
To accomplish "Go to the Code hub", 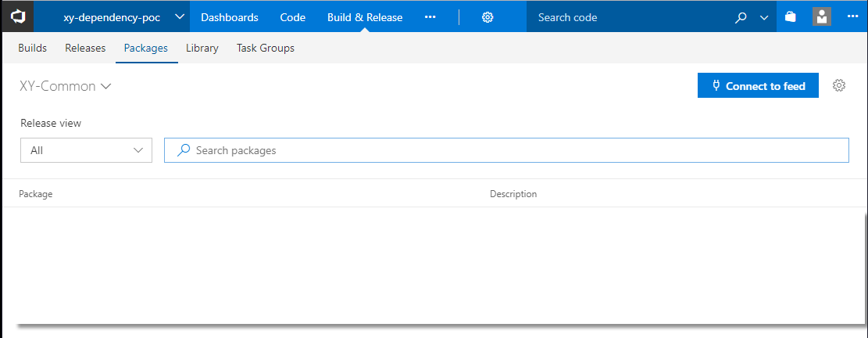I will click(x=292, y=17).
